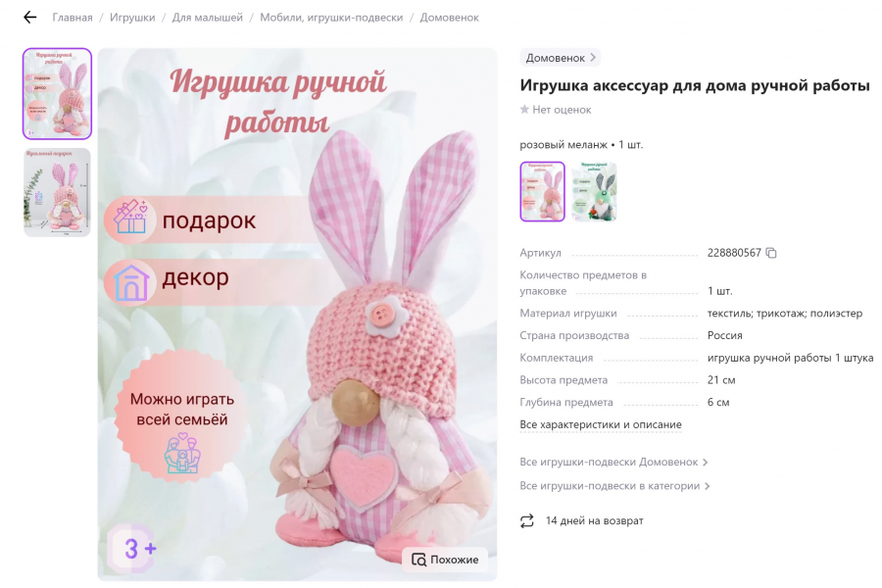Select the pink melange color variant
The image size is (882, 588).
click(x=542, y=191)
